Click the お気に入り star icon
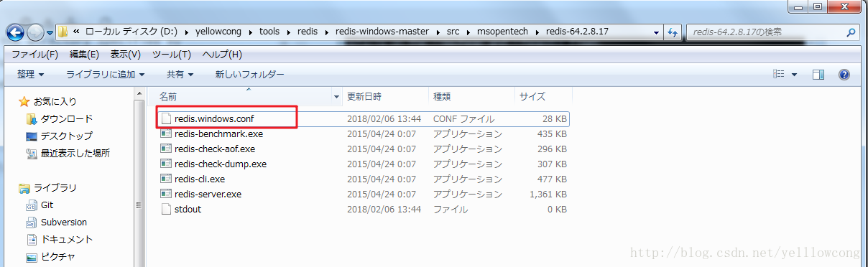 coord(24,101)
